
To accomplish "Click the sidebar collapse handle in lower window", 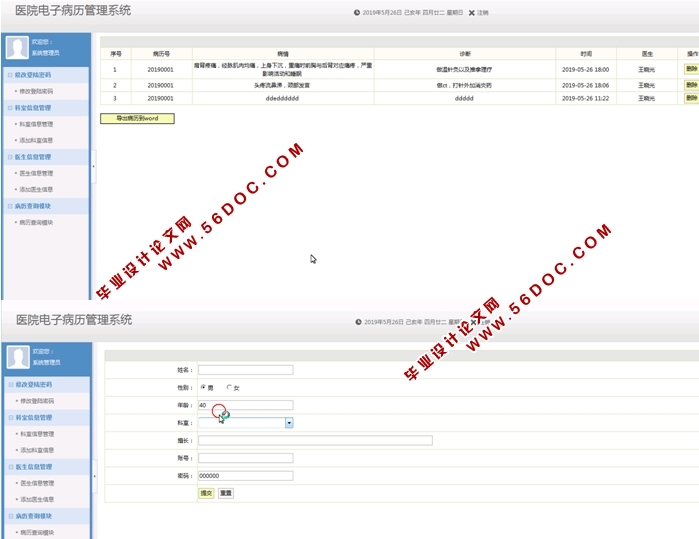I will (x=94, y=475).
